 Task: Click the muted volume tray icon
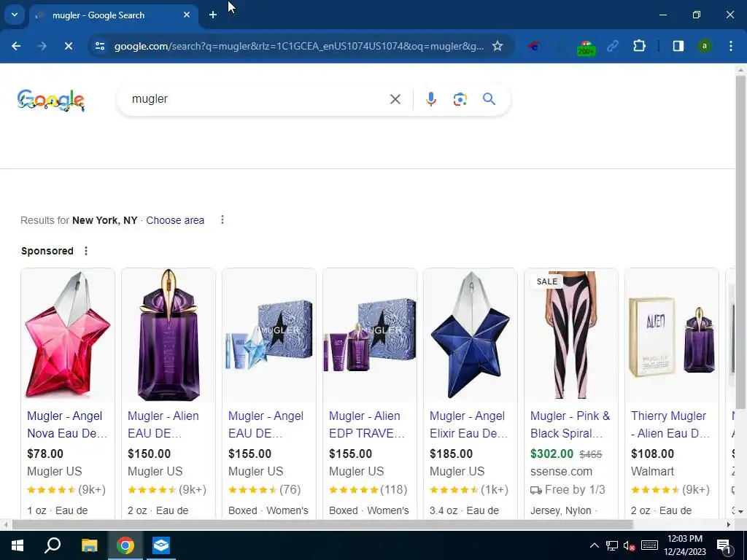tap(630, 545)
